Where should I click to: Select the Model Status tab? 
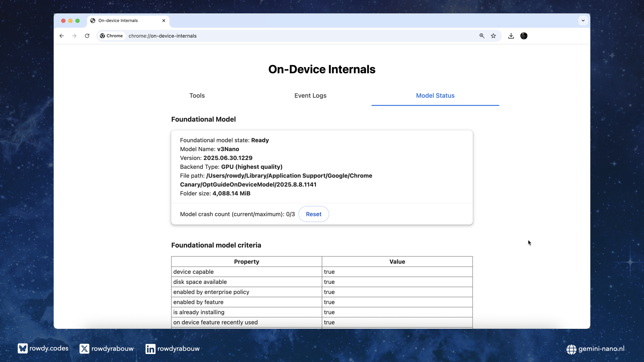point(435,96)
